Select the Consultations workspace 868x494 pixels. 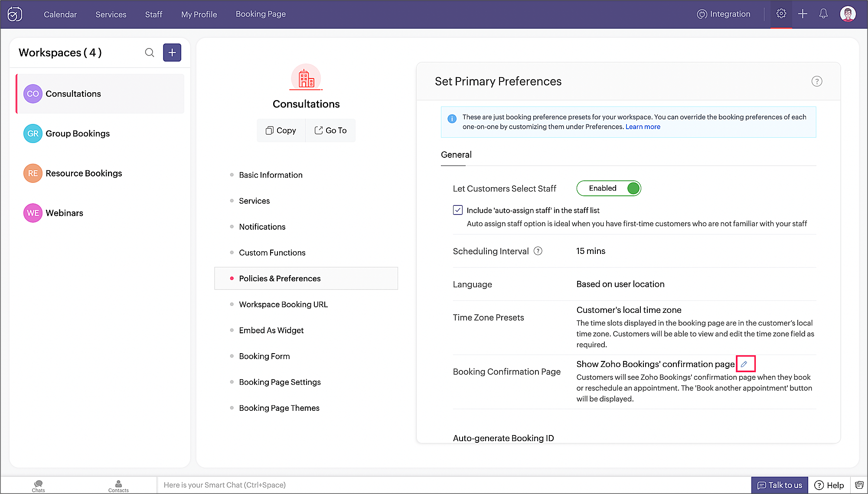click(x=100, y=94)
